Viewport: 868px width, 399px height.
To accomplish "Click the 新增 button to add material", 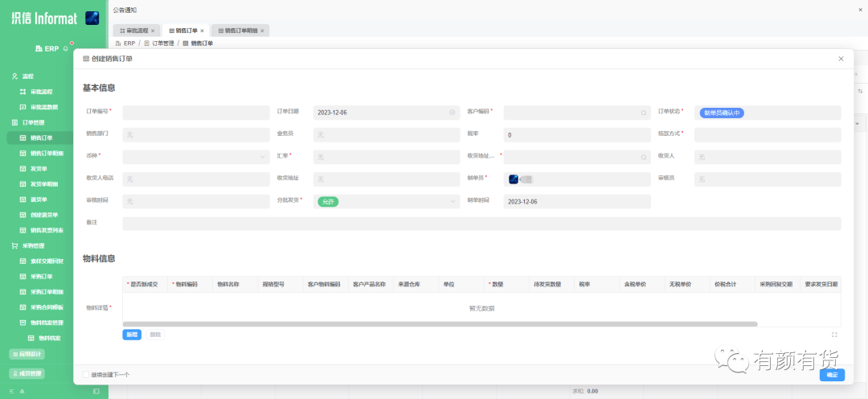I will point(132,335).
